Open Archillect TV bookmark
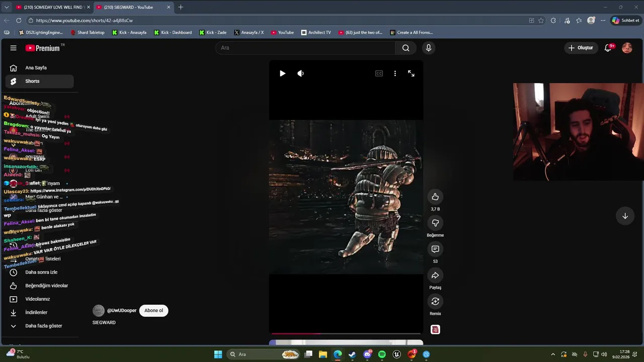The width and height of the screenshot is (644, 362). (316, 33)
